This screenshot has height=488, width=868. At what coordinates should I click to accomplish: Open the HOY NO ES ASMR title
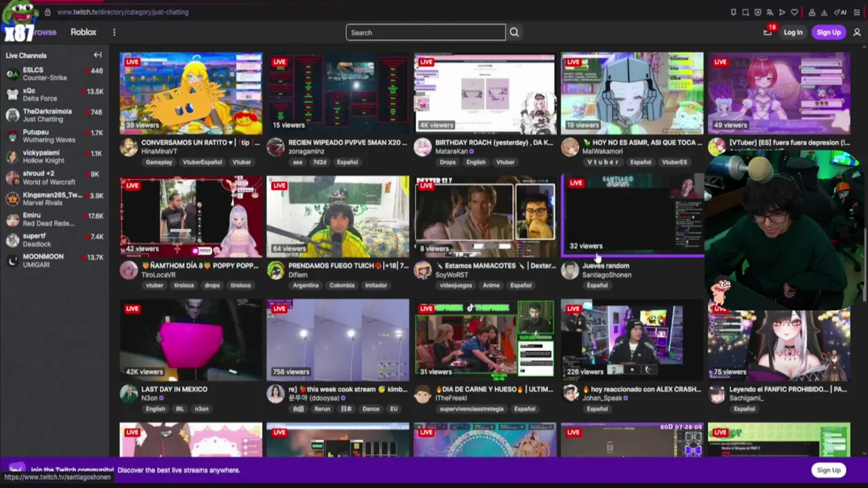(643, 143)
